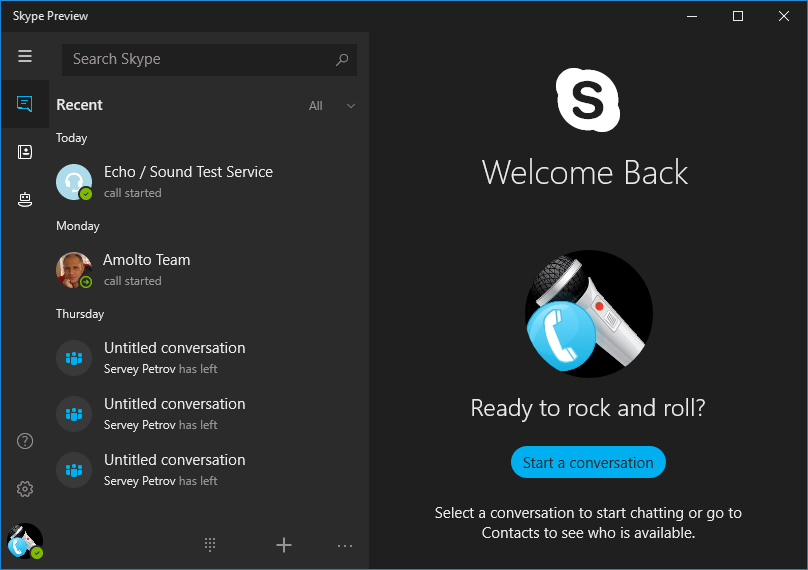Open Settings gear icon

click(x=25, y=489)
